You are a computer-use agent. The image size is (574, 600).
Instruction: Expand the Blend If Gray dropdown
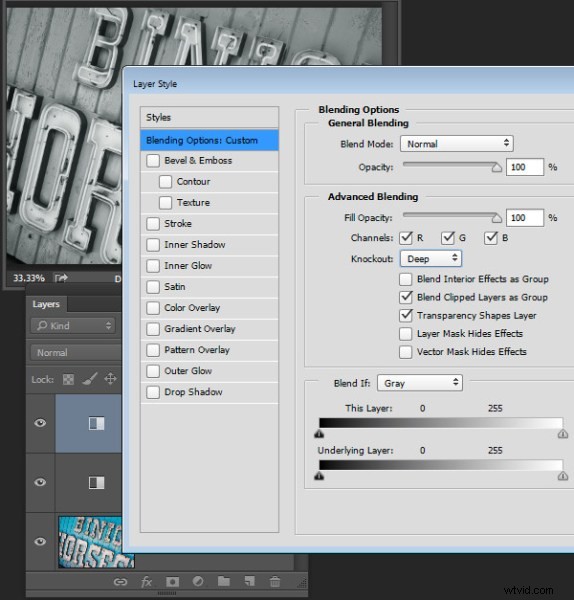pyautogui.click(x=420, y=383)
